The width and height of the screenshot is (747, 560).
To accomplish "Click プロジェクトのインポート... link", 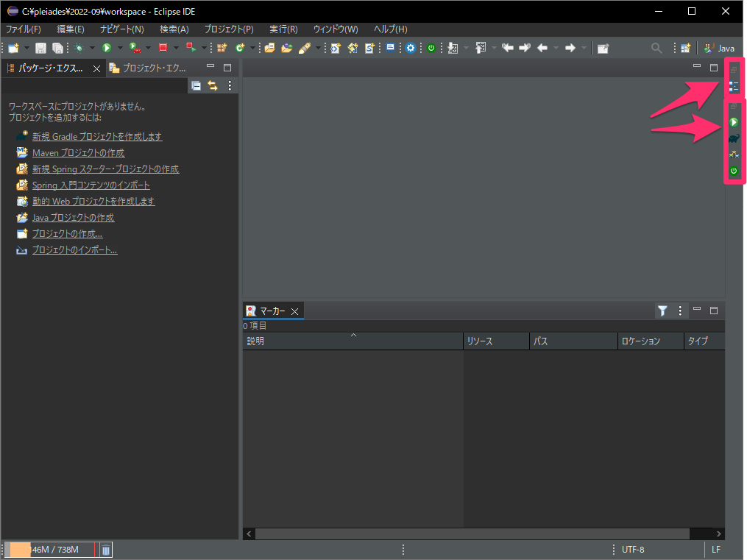I will [75, 250].
